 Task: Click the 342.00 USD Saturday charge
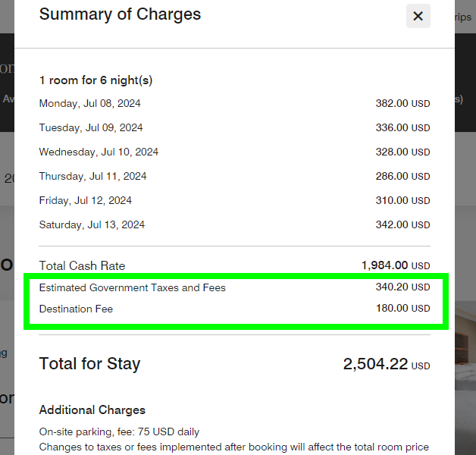pos(402,224)
